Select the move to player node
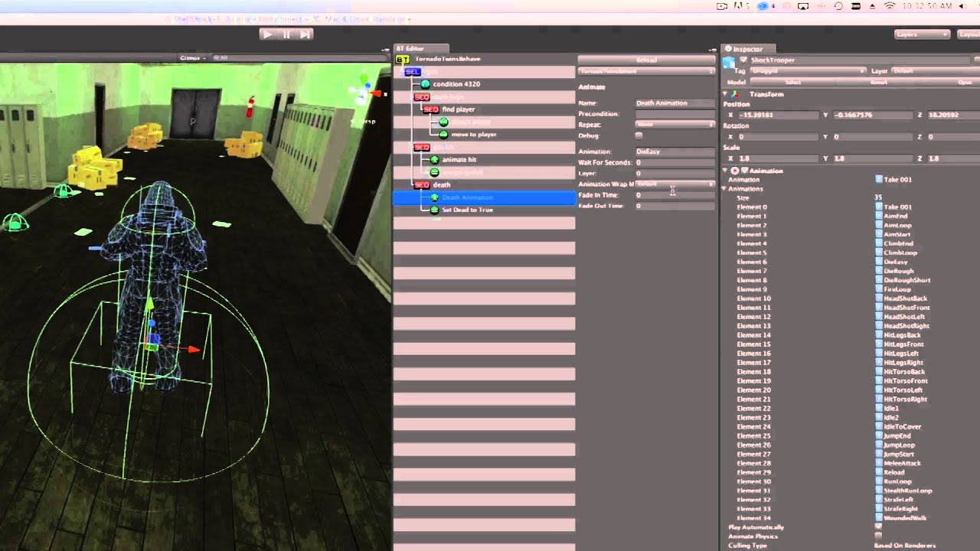This screenshot has width=980, height=551. point(473,135)
